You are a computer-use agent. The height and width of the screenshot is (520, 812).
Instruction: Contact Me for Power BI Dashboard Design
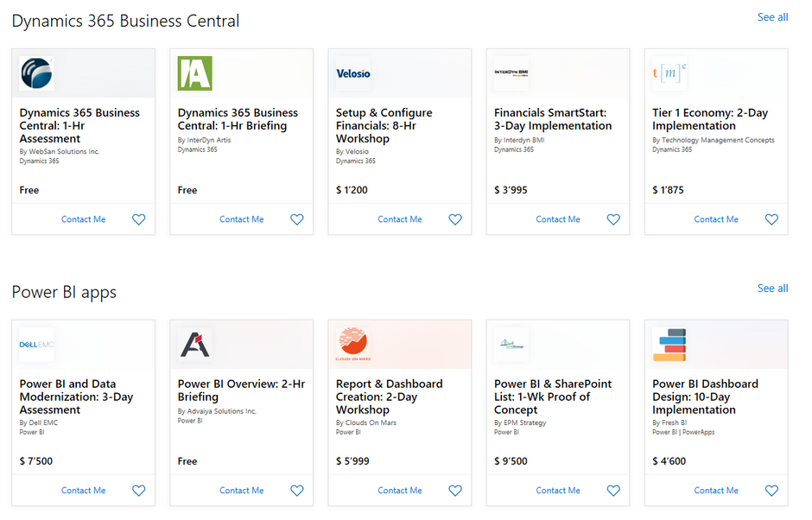click(x=716, y=491)
